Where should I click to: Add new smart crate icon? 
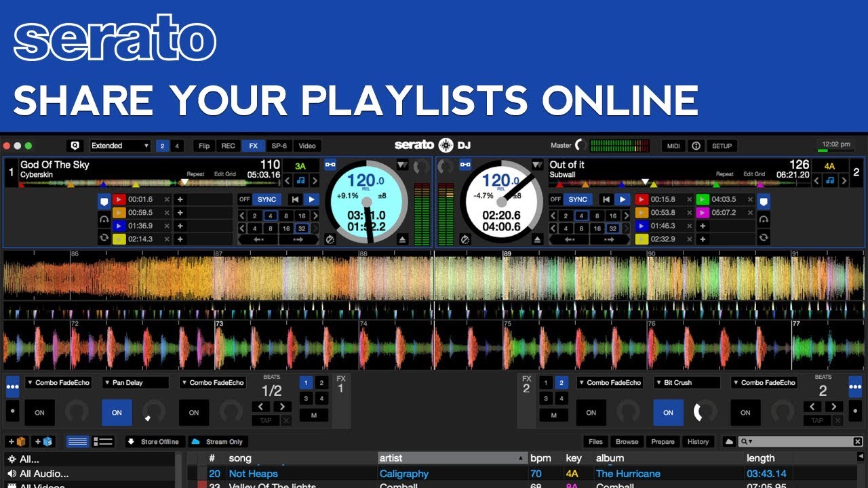point(43,442)
